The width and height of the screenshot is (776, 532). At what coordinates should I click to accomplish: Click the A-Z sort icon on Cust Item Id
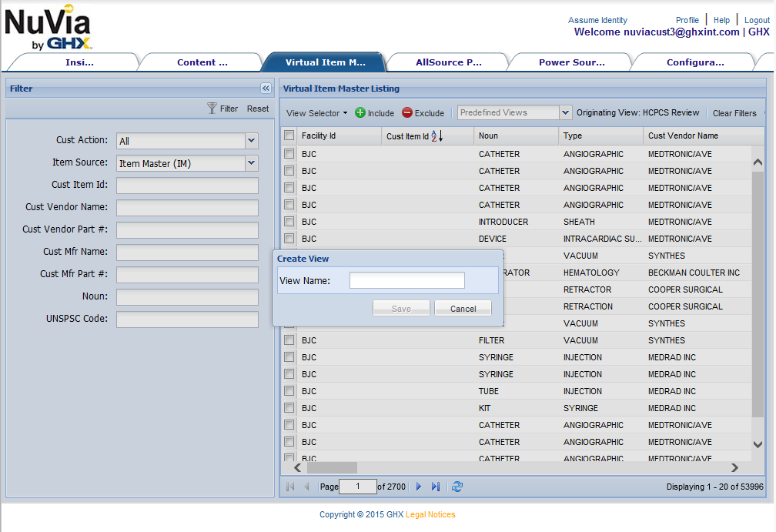(x=437, y=136)
